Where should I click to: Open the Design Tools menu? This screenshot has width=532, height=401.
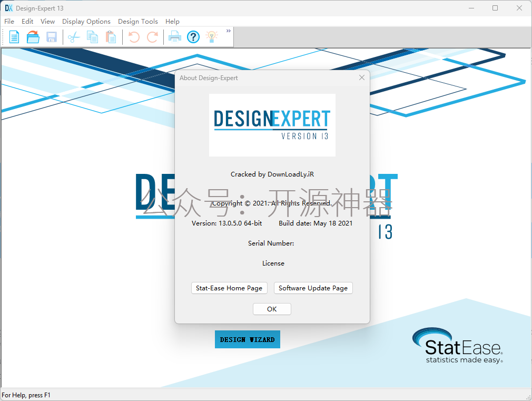click(138, 22)
